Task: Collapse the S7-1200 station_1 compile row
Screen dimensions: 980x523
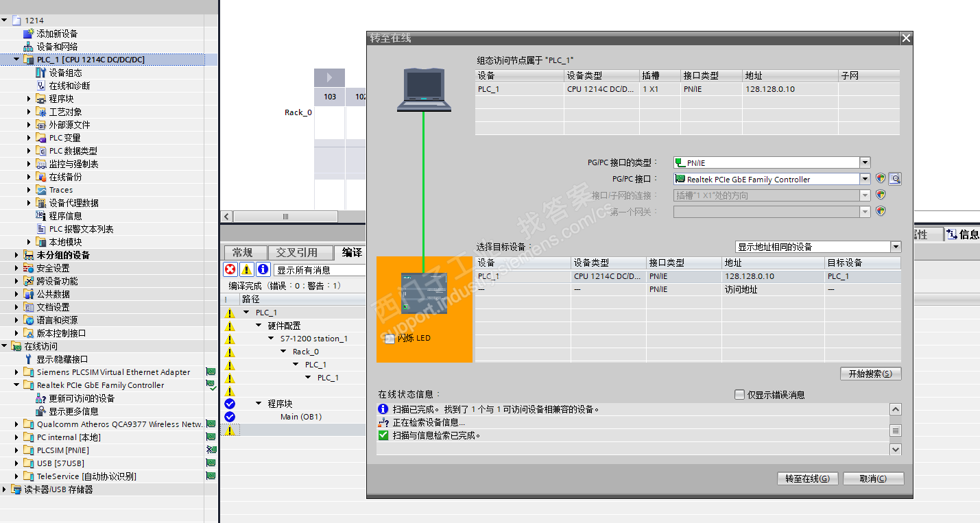Action: 271,339
